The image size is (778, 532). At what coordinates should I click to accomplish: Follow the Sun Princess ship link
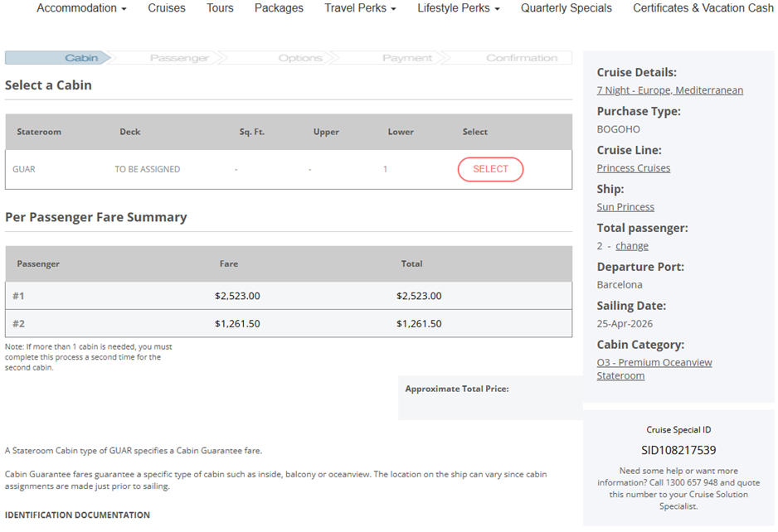coord(625,207)
